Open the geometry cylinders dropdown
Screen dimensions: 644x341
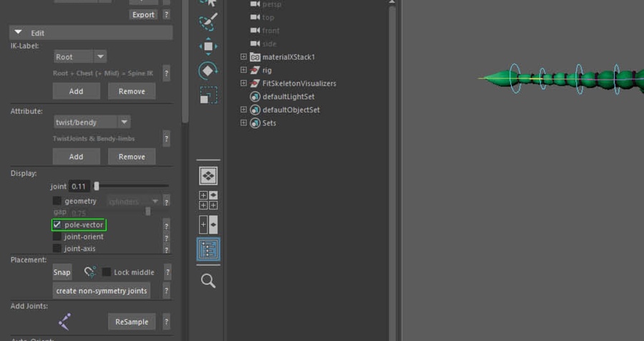(x=133, y=201)
